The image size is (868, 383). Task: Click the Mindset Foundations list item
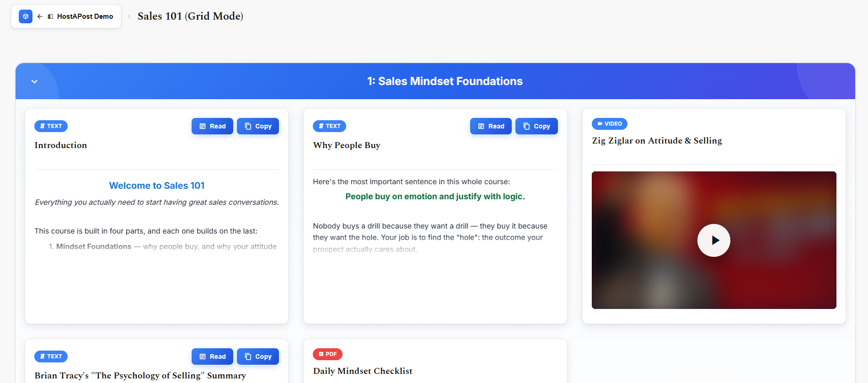162,247
